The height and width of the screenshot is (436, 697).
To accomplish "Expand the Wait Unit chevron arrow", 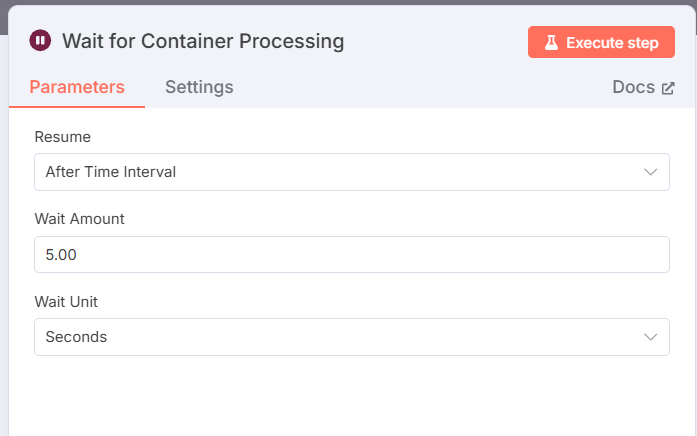I will coord(650,337).
